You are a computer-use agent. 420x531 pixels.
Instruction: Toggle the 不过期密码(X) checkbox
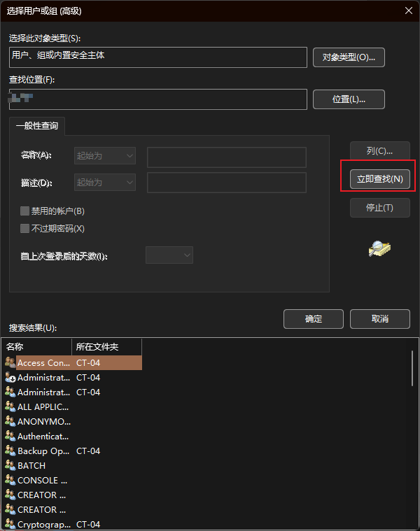[24, 228]
